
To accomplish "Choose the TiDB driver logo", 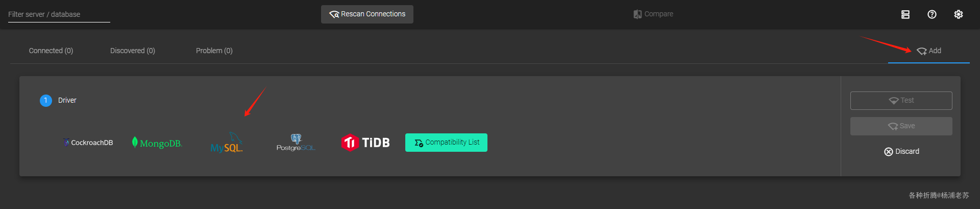I will 365,143.
